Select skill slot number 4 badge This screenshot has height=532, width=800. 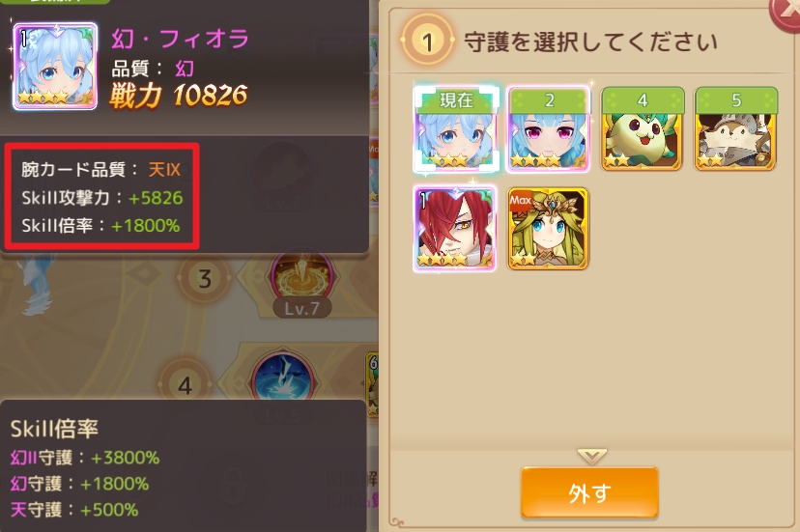185,385
